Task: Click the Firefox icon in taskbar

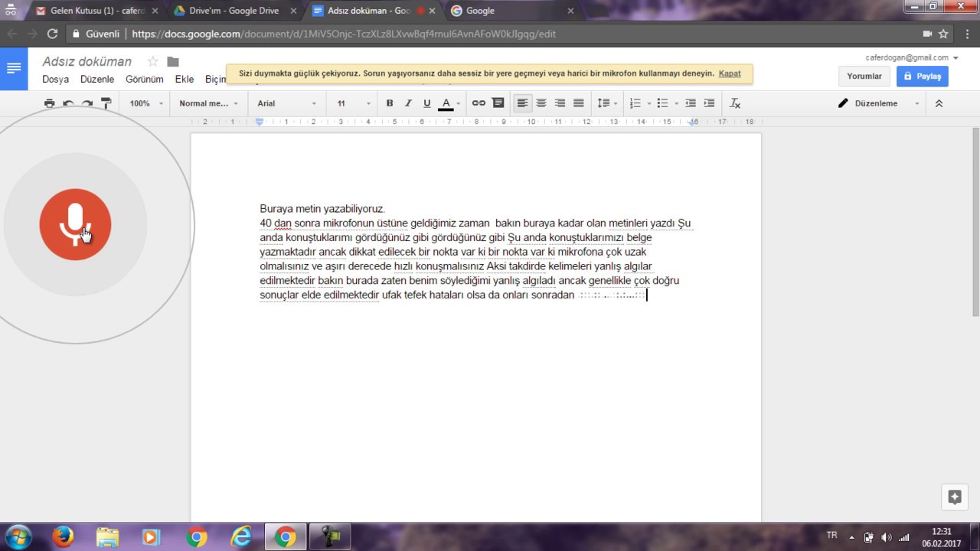Action: point(63,536)
